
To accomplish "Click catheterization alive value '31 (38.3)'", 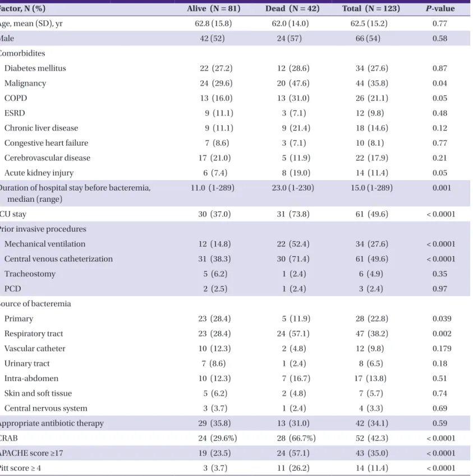I will (214, 259).
